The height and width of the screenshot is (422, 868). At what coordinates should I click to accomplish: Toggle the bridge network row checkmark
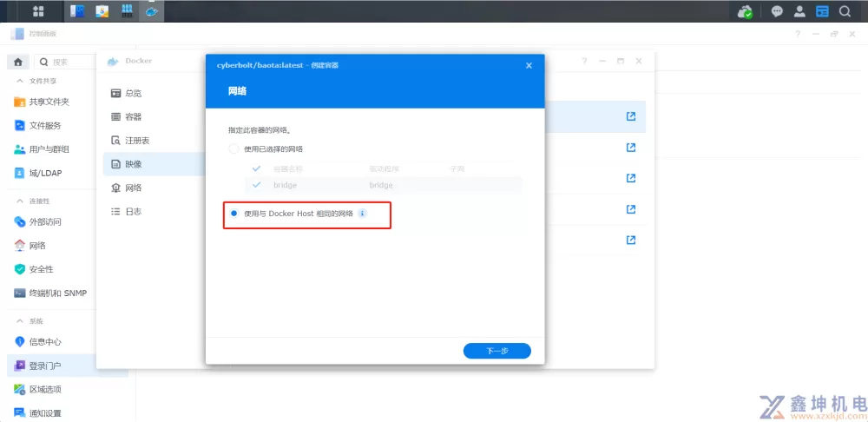pyautogui.click(x=256, y=185)
